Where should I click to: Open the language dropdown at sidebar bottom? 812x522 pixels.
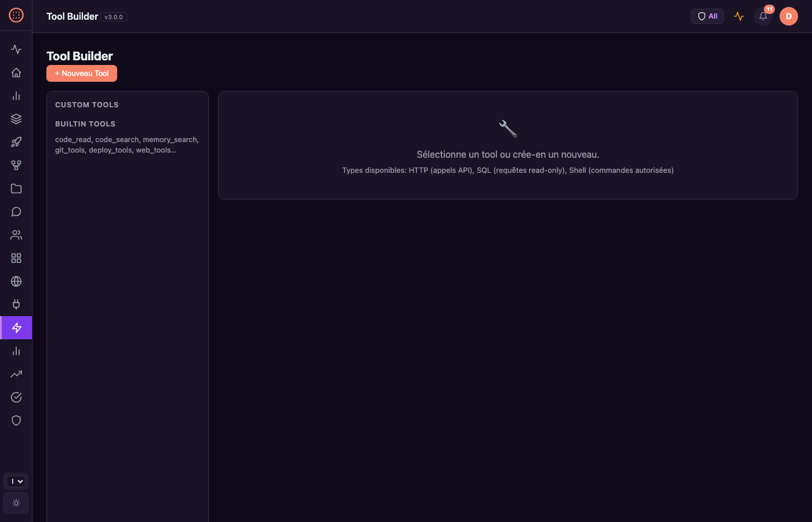(16, 481)
